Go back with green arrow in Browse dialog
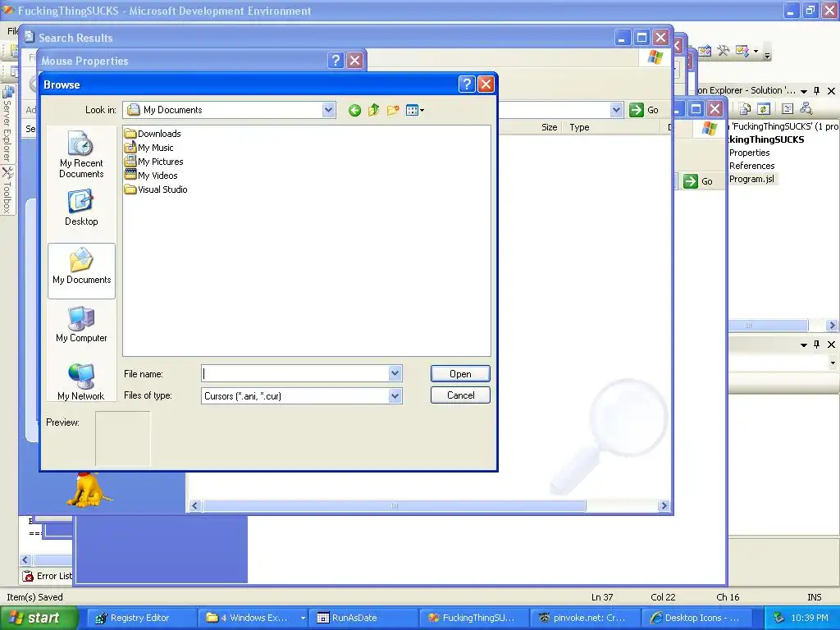Screen dimensions: 840x630 pyautogui.click(x=354, y=111)
